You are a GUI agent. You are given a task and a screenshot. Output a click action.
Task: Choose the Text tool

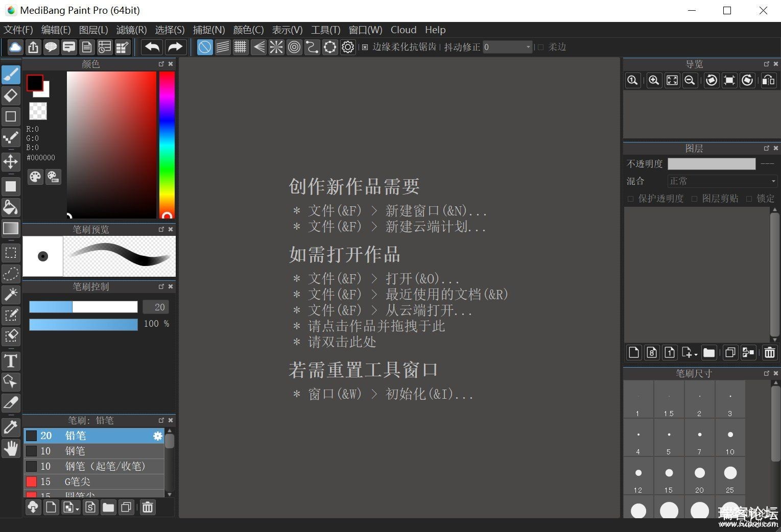pyautogui.click(x=11, y=361)
